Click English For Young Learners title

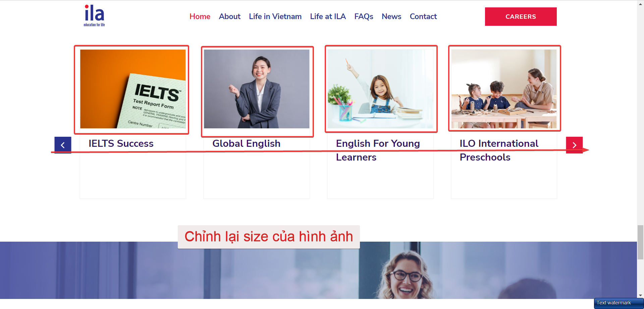pyautogui.click(x=378, y=150)
